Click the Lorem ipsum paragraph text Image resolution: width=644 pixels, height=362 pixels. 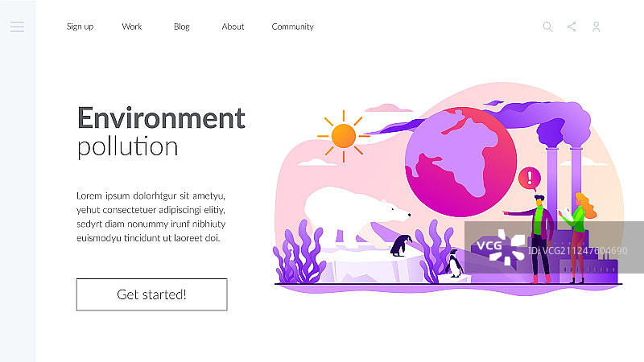[151, 216]
